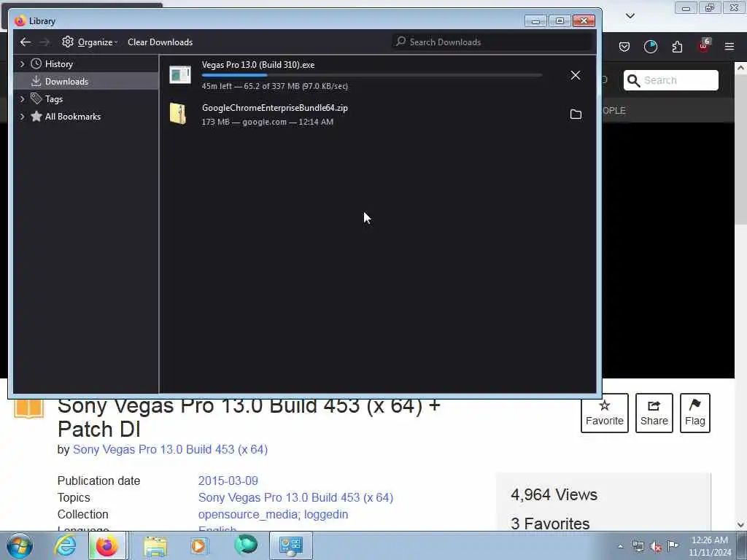The width and height of the screenshot is (747, 560).
Task: Open the control panel taskbar item
Action: click(291, 545)
